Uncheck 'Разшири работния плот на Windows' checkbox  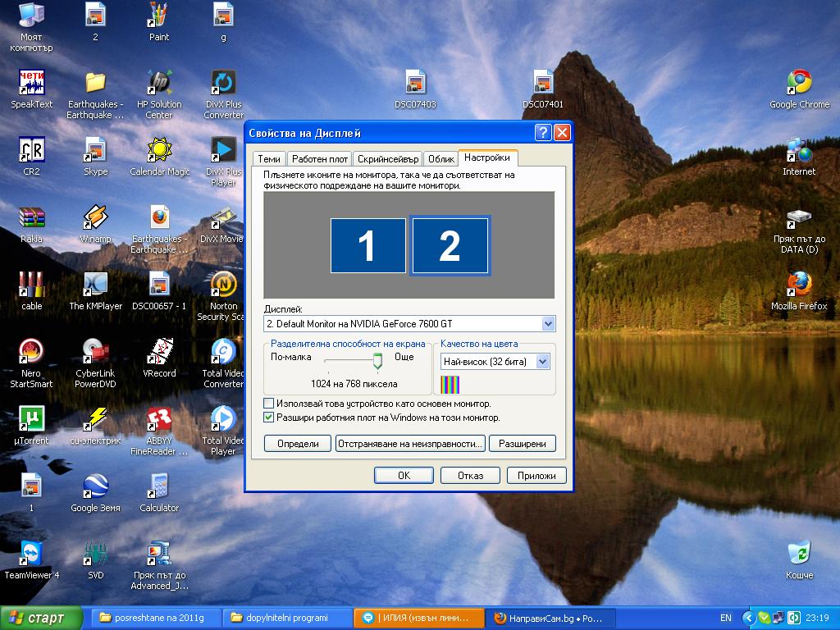coord(268,418)
